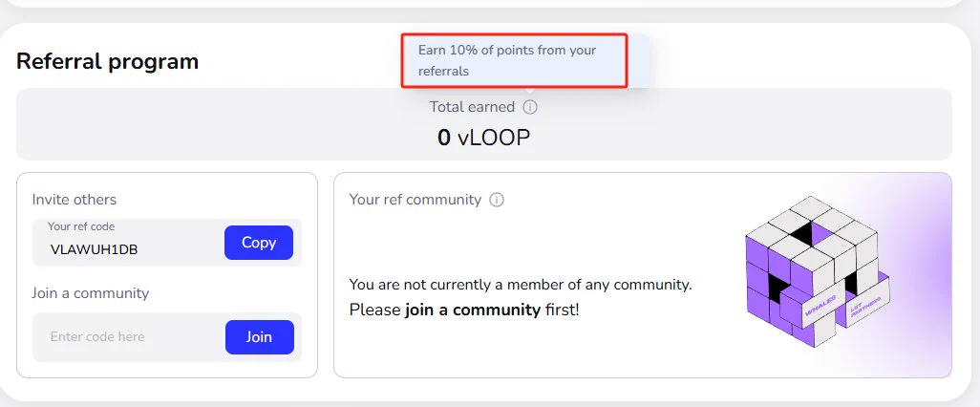
Task: Click the Join a community label above the input
Action: pyautogui.click(x=91, y=293)
